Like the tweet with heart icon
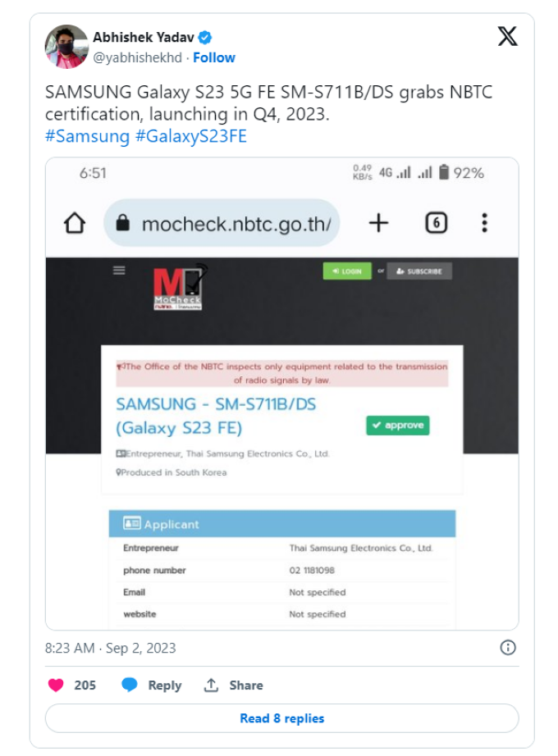The width and height of the screenshot is (558, 756). (x=56, y=685)
